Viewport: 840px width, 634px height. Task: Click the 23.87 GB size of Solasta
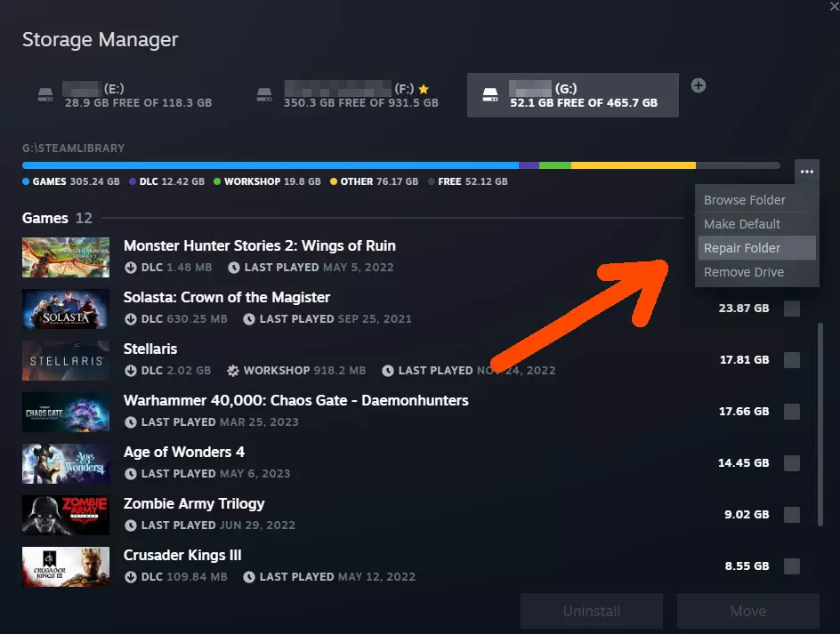pos(744,309)
